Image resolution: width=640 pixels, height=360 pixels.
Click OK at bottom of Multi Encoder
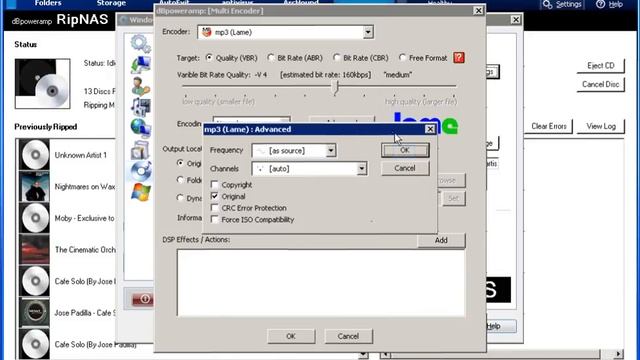click(291, 336)
